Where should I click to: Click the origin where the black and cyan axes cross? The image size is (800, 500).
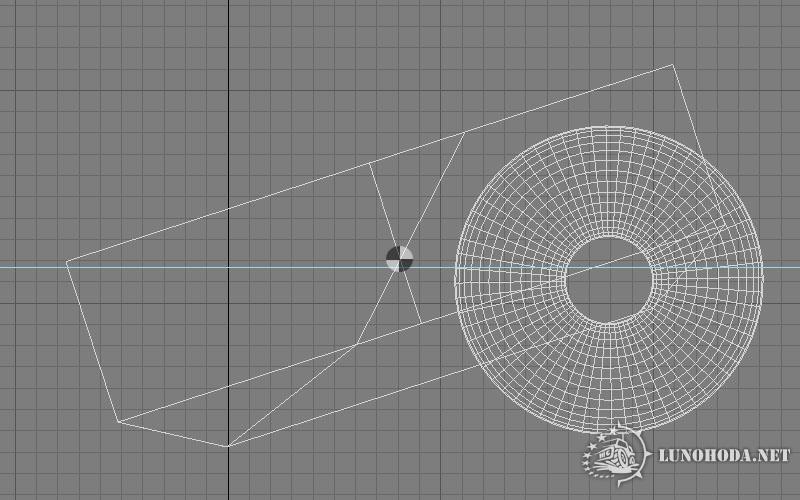click(228, 267)
